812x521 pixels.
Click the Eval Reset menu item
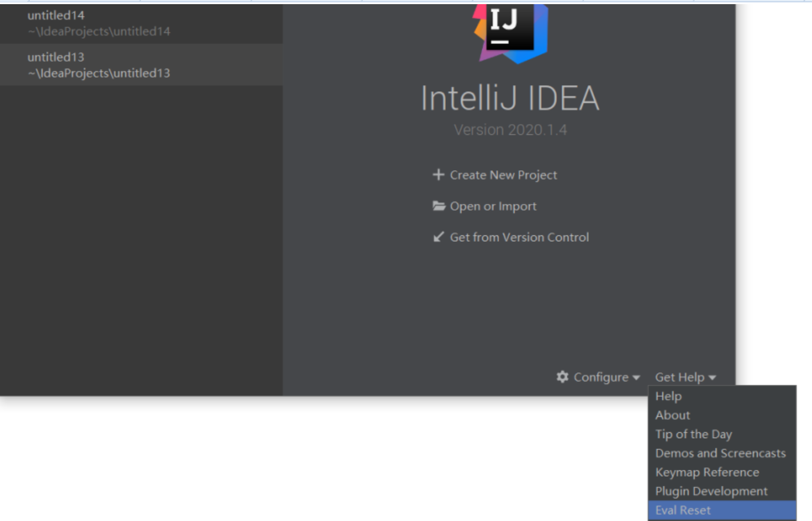(683, 510)
